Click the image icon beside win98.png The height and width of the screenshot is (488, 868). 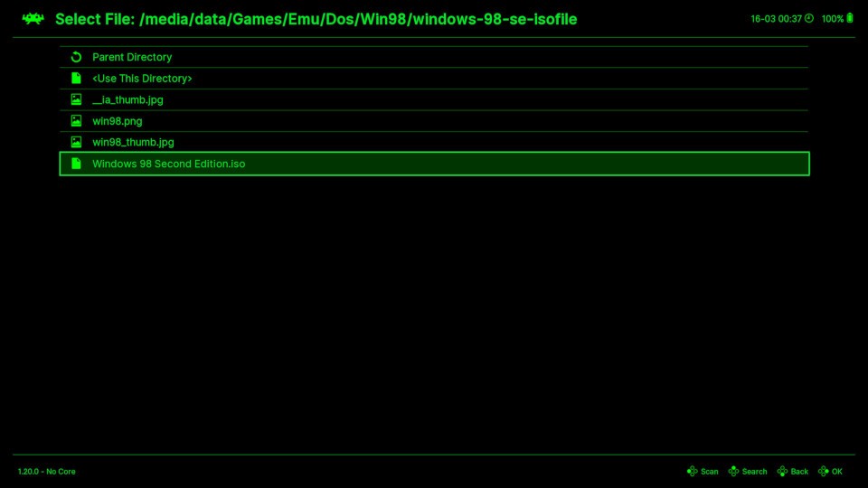coord(76,120)
